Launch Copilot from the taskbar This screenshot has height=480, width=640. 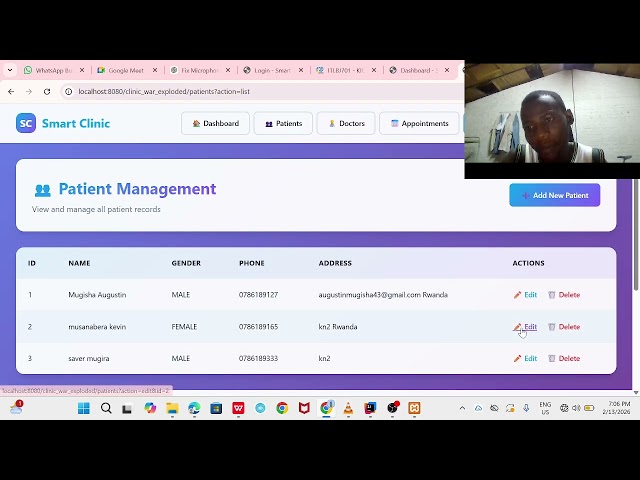(x=150, y=408)
